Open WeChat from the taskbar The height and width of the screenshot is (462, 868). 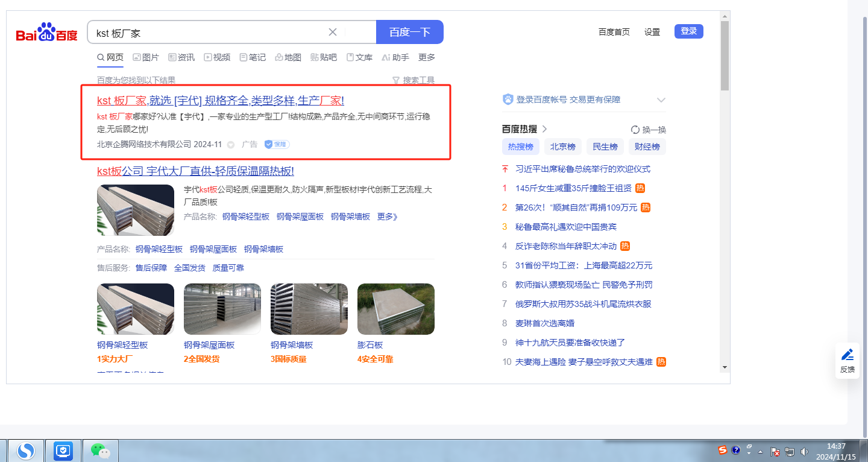101,450
